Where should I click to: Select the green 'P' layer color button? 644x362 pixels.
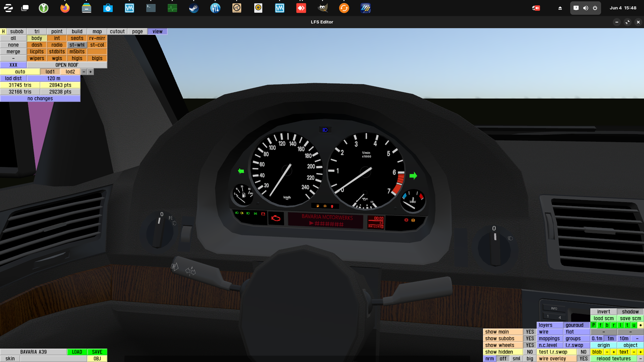click(593, 325)
